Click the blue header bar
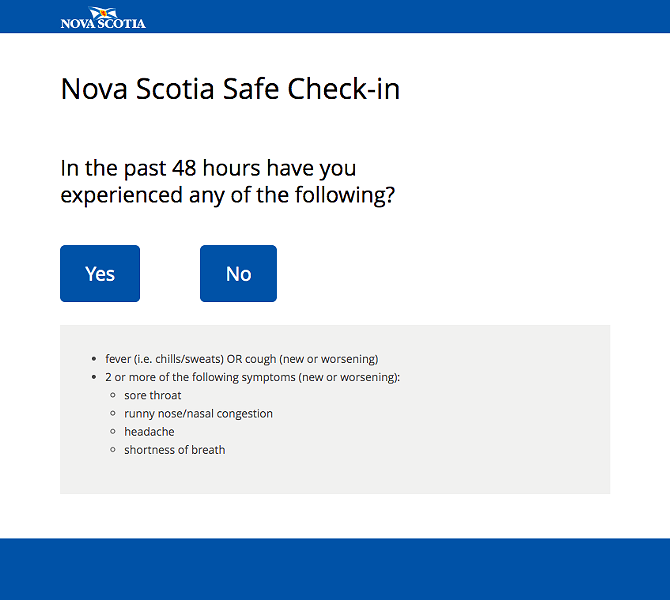The height and width of the screenshot is (600, 670). click(x=335, y=16)
